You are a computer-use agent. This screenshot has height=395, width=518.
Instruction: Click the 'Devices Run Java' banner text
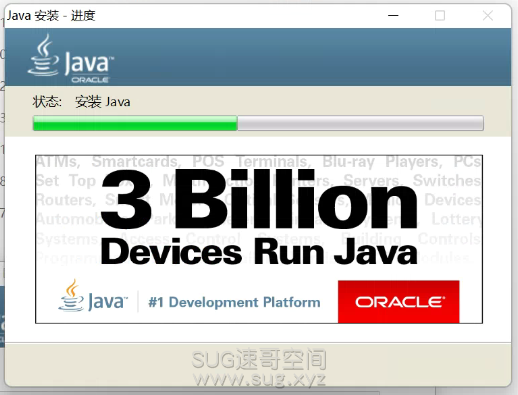pyautogui.click(x=259, y=252)
